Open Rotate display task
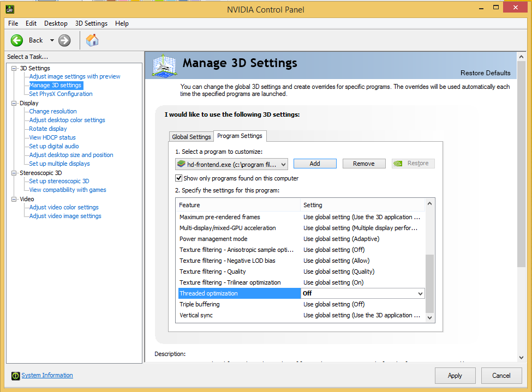 (x=48, y=129)
